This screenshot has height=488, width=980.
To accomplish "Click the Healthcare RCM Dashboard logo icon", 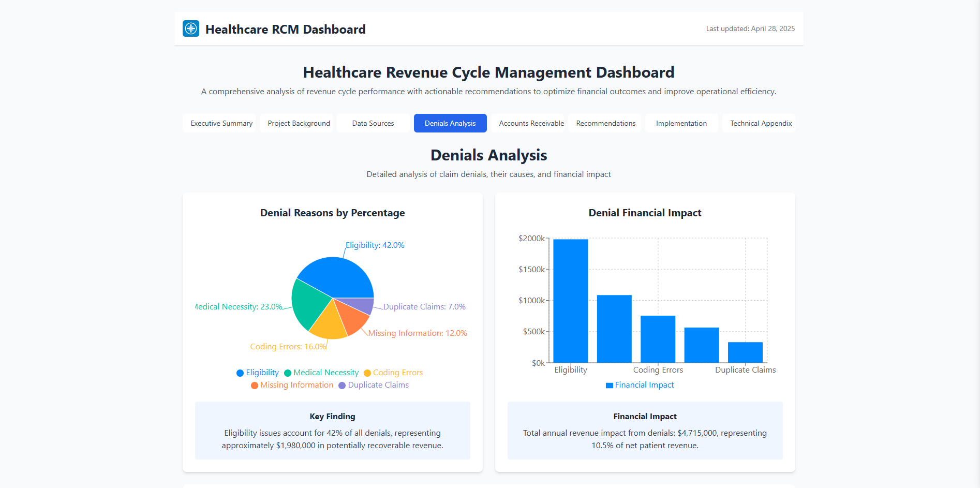I will point(191,28).
